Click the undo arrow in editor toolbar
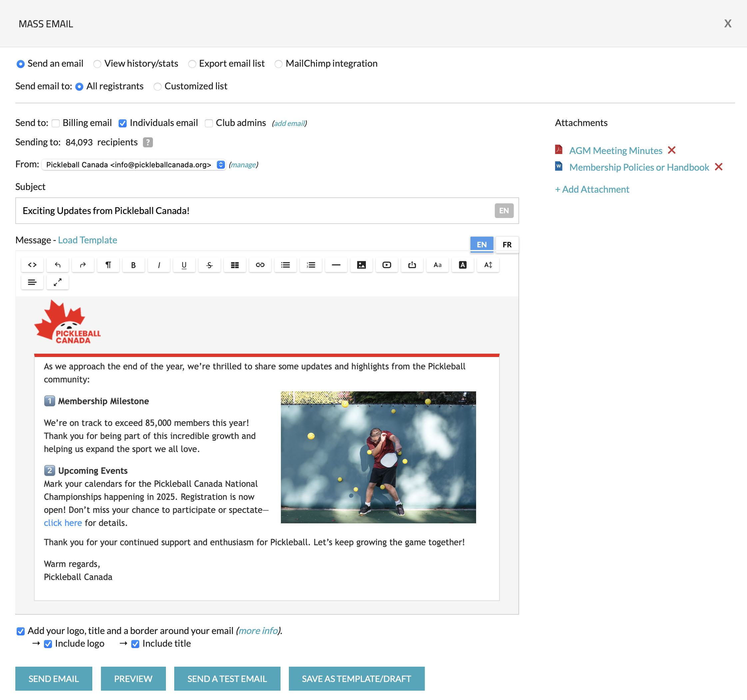747x700 pixels. 58,265
